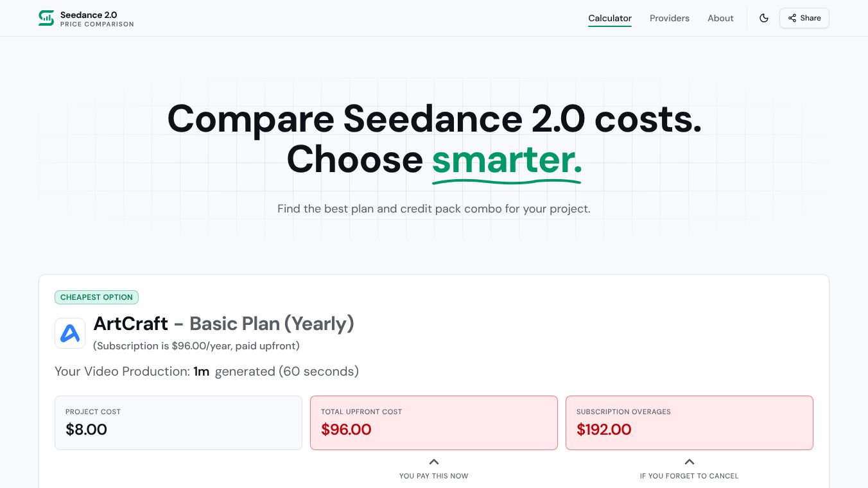Collapse the chevron above 'YOU PAY THIS NOW'

click(434, 462)
